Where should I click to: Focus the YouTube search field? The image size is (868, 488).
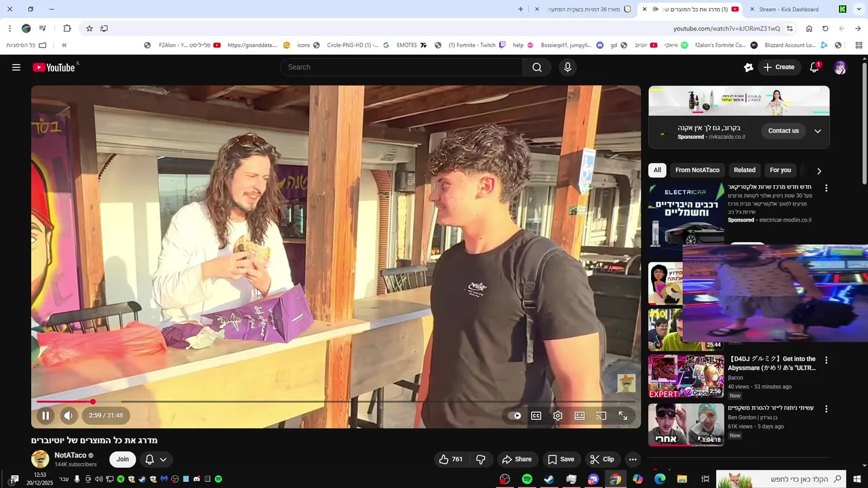[401, 67]
